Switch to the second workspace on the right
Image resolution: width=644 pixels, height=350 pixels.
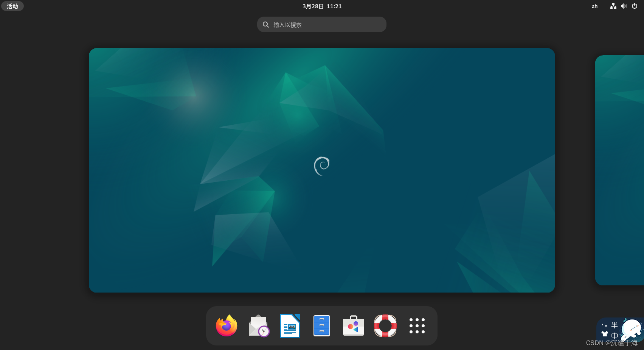pyautogui.click(x=619, y=170)
